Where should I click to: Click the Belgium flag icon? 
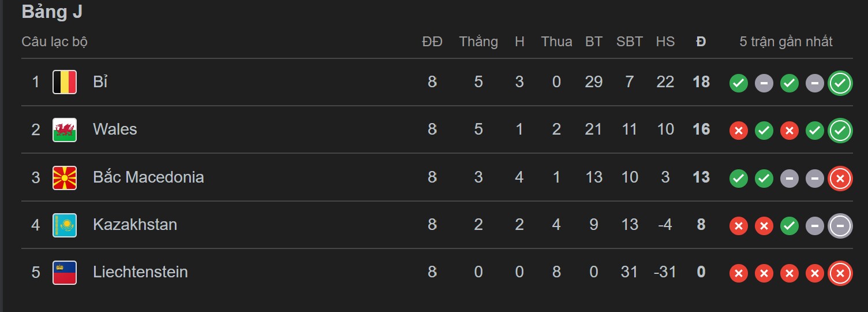pos(65,82)
